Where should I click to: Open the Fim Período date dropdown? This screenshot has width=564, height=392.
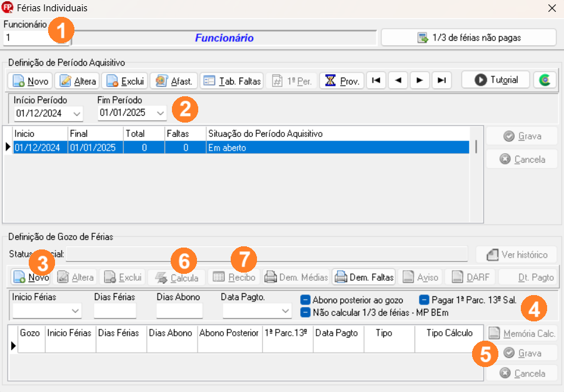(x=160, y=113)
